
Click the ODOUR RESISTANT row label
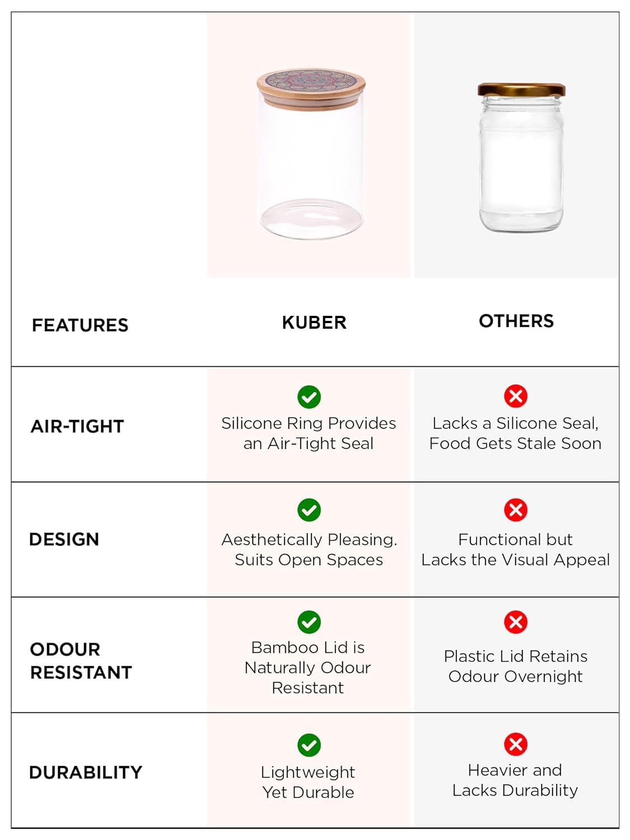81,661
